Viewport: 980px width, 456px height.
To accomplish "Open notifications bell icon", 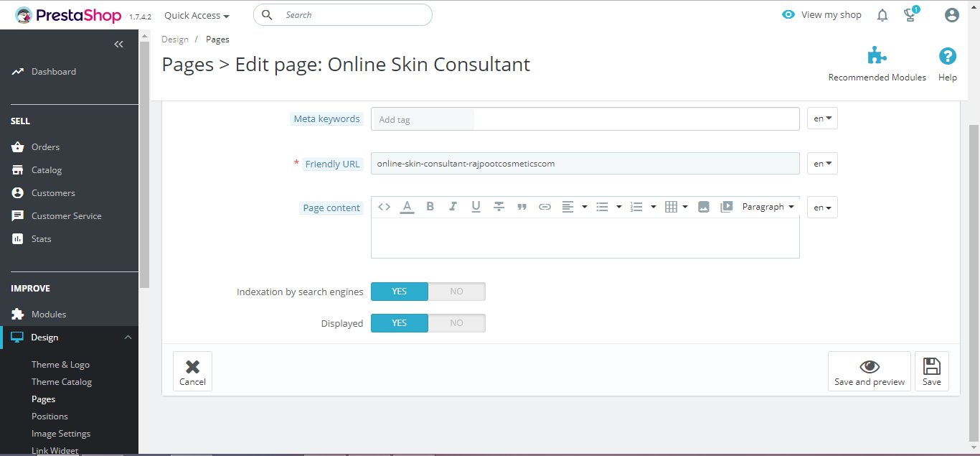I will point(882,15).
